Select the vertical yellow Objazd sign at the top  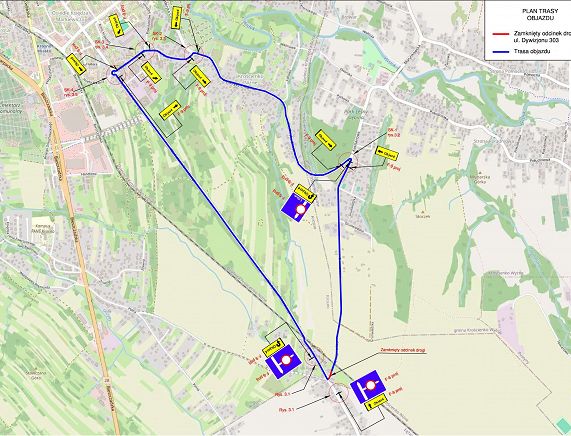tap(176, 17)
